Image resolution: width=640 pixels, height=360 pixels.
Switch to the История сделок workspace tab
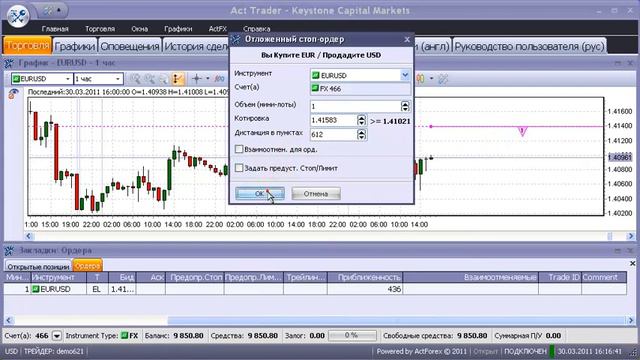(x=196, y=46)
